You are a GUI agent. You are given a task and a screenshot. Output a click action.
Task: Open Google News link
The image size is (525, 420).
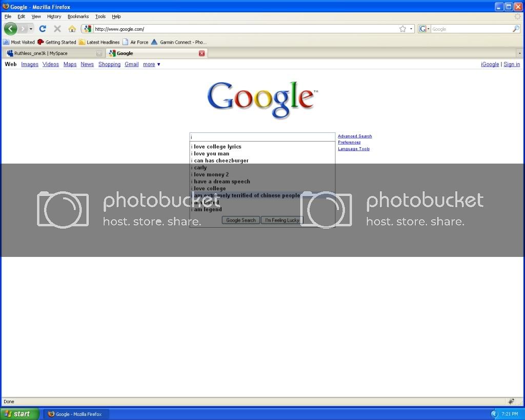point(87,64)
